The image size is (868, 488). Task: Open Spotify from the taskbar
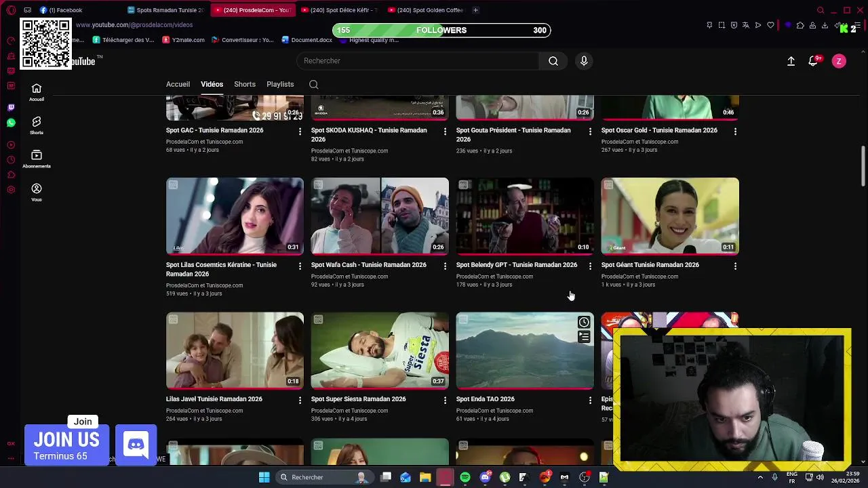pyautogui.click(x=465, y=477)
